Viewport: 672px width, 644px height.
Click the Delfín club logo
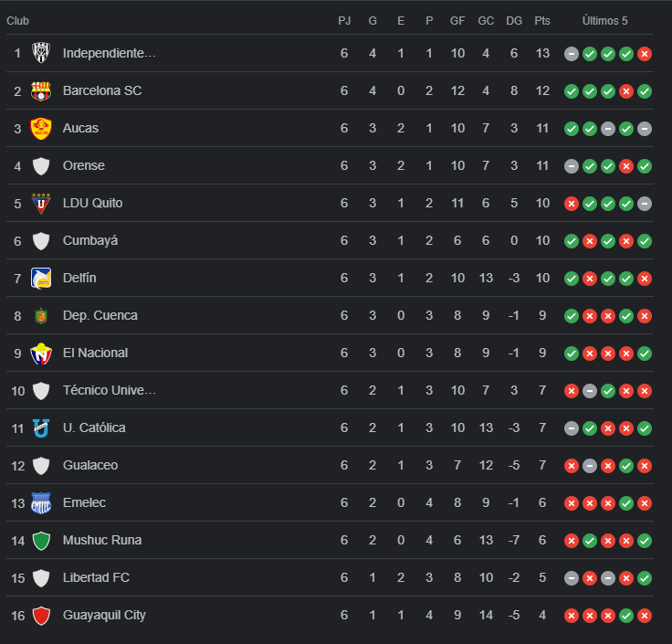[x=41, y=278]
